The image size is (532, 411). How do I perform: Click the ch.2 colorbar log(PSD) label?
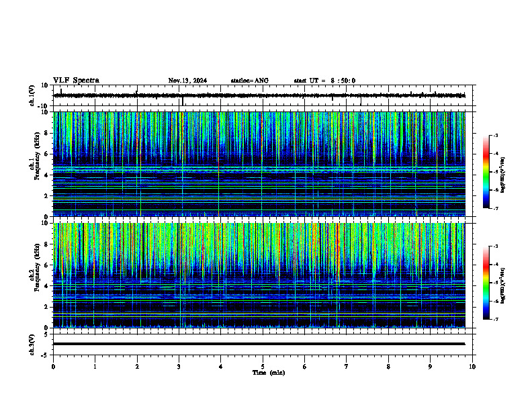click(503, 285)
